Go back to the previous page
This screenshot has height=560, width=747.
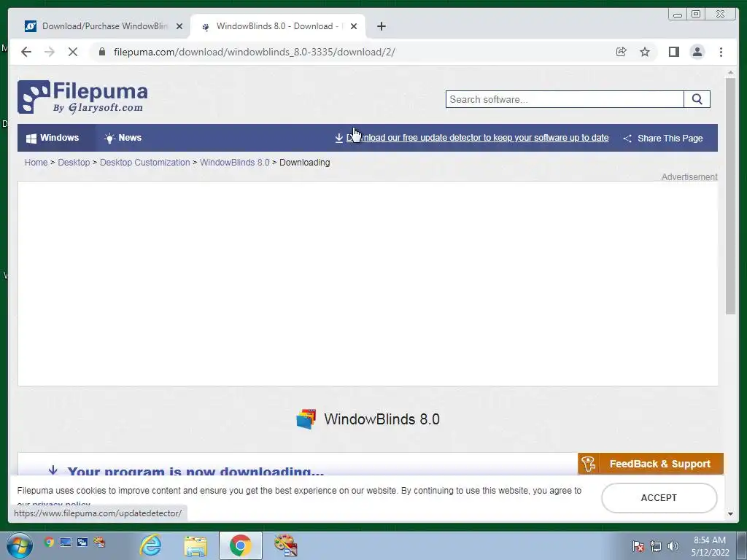(26, 52)
